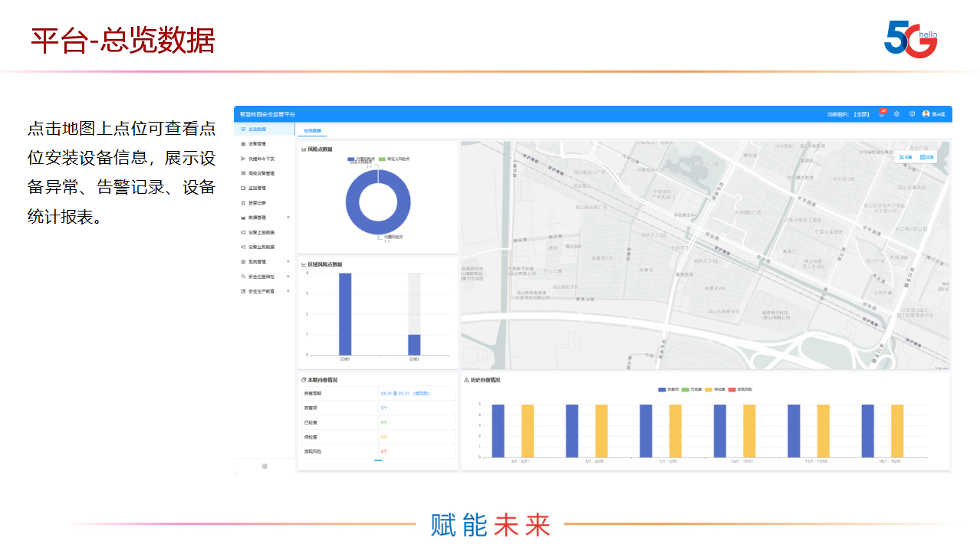Toggle 设备 layer on the map

click(906, 157)
